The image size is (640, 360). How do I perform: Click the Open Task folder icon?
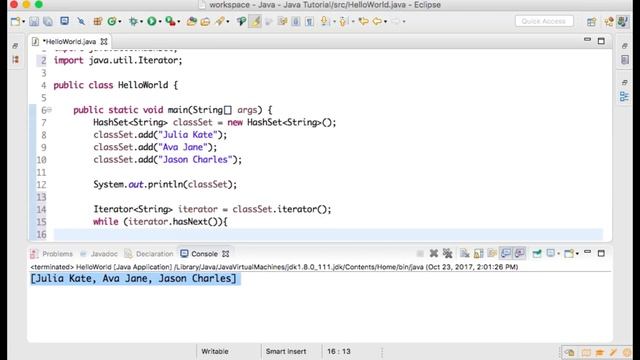pyautogui.click(x=205, y=21)
